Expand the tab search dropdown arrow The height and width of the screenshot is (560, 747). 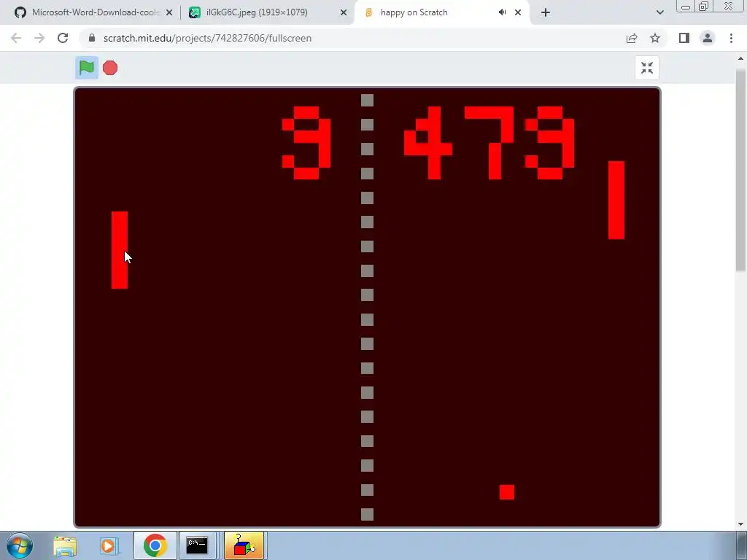tap(659, 12)
